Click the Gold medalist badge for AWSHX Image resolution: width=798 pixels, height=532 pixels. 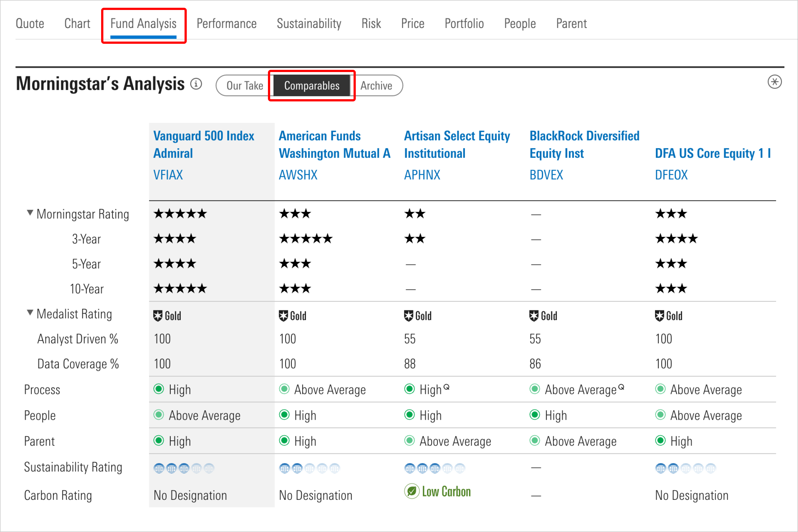(x=293, y=316)
